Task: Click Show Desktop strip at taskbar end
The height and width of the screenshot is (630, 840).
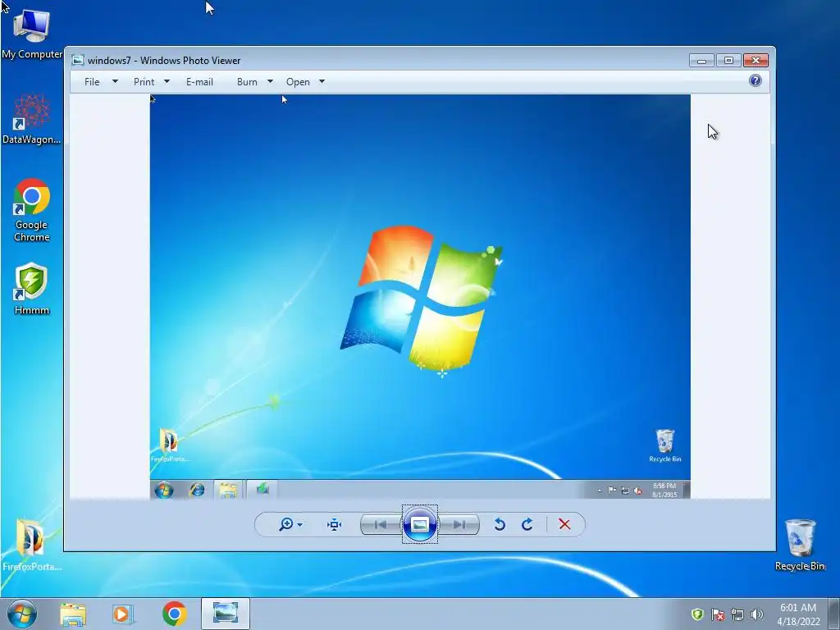Action: pyautogui.click(x=834, y=614)
